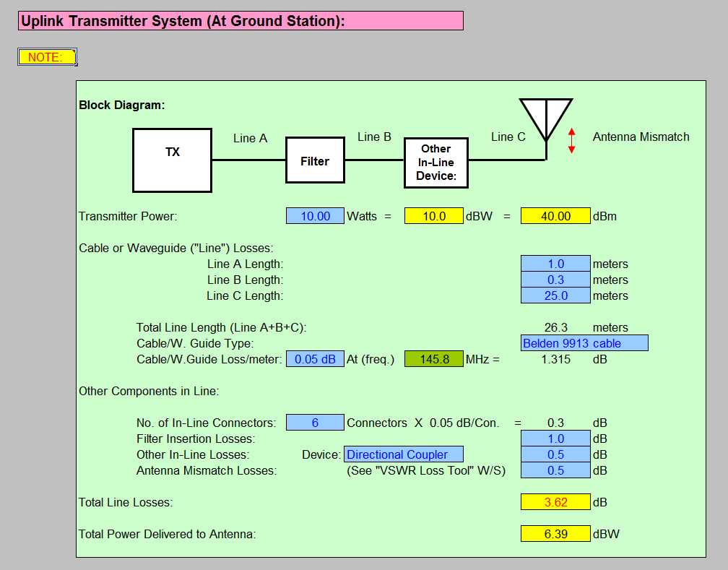
Task: Click the Line A label
Action: click(x=250, y=139)
